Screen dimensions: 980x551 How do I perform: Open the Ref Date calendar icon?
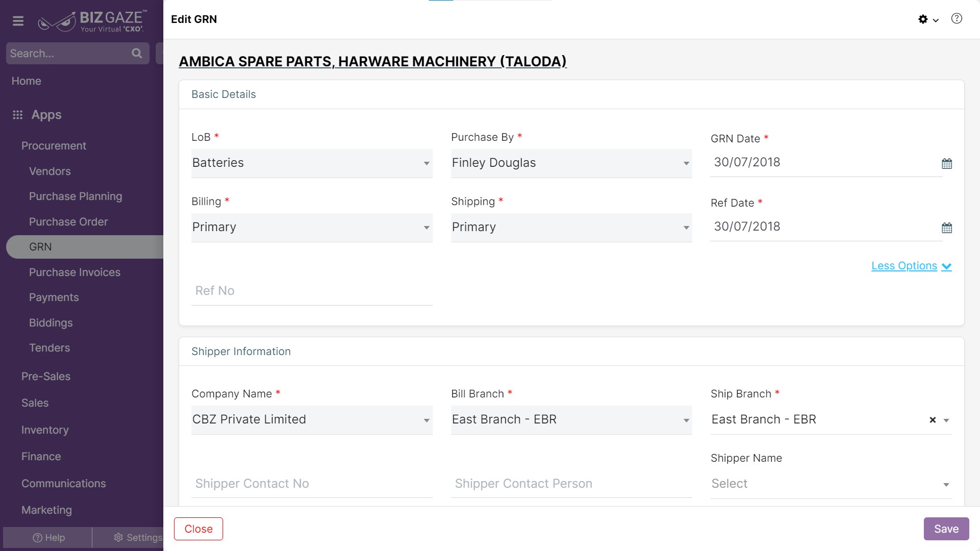pyautogui.click(x=947, y=228)
